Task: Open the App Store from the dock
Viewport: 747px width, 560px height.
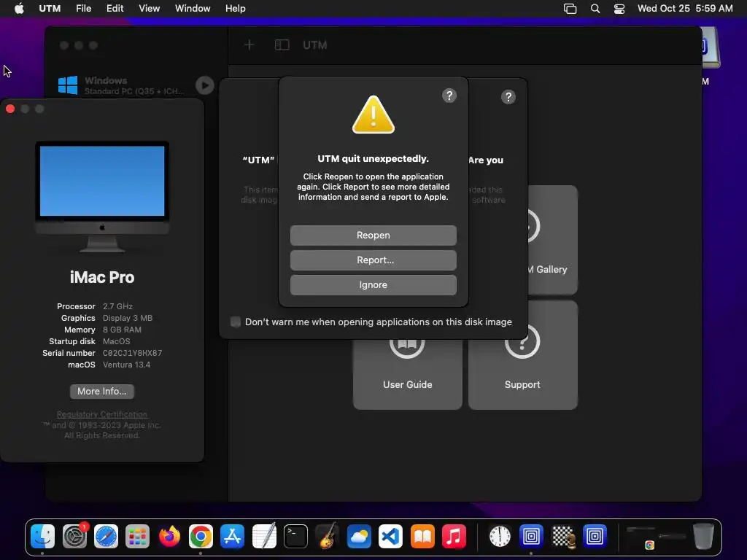Action: [x=232, y=537]
